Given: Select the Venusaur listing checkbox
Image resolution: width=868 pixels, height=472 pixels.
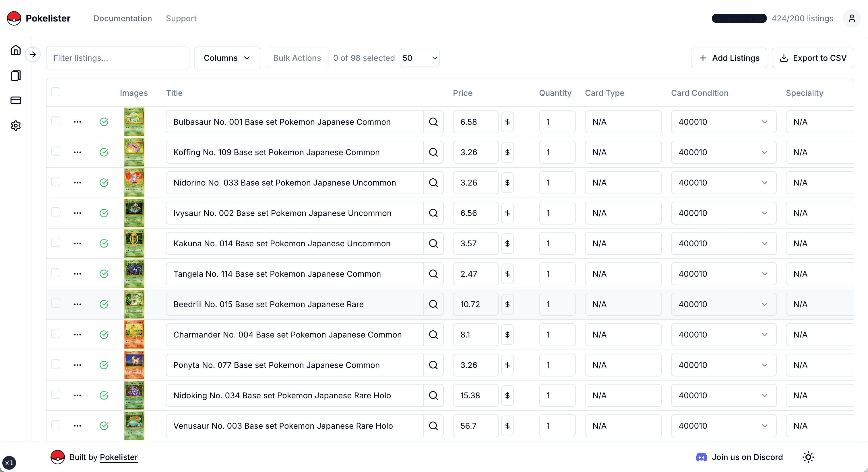Looking at the screenshot, I should coord(56,425).
